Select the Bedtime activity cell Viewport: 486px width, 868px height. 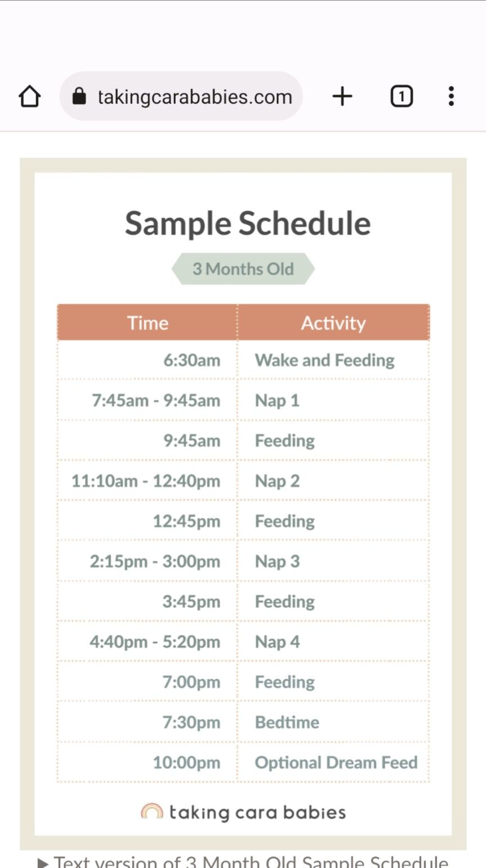click(x=287, y=722)
